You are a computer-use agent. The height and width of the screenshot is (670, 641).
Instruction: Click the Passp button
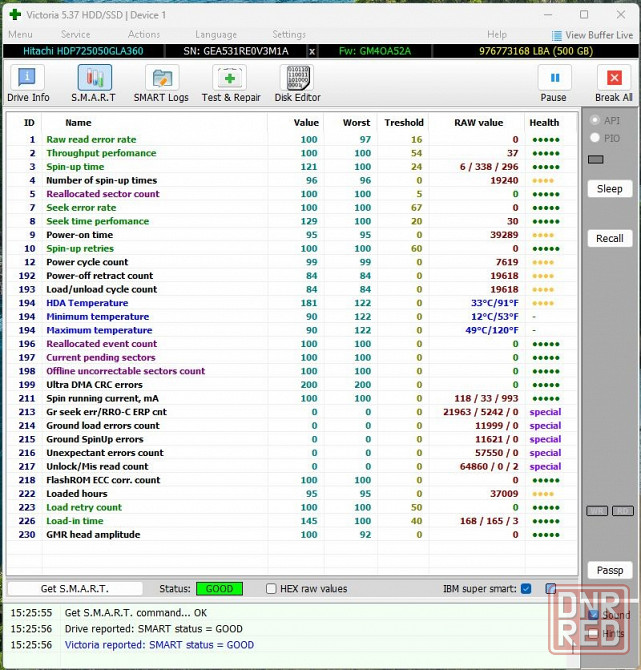(609, 570)
